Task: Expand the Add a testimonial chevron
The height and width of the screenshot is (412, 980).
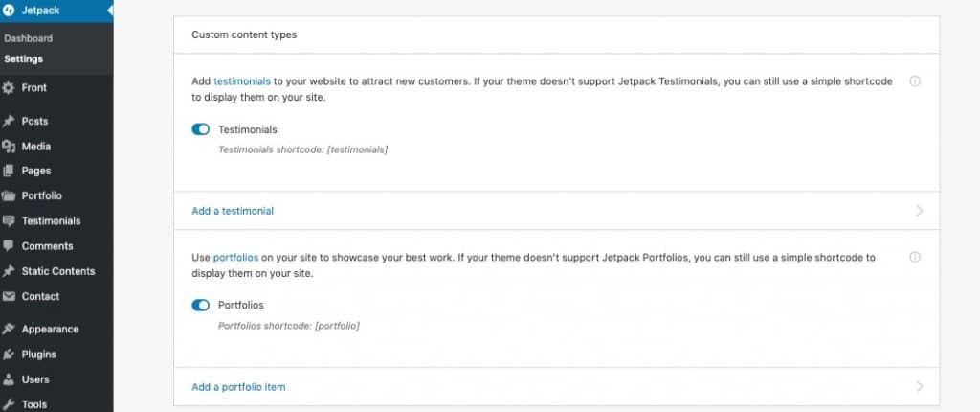Action: tap(920, 211)
